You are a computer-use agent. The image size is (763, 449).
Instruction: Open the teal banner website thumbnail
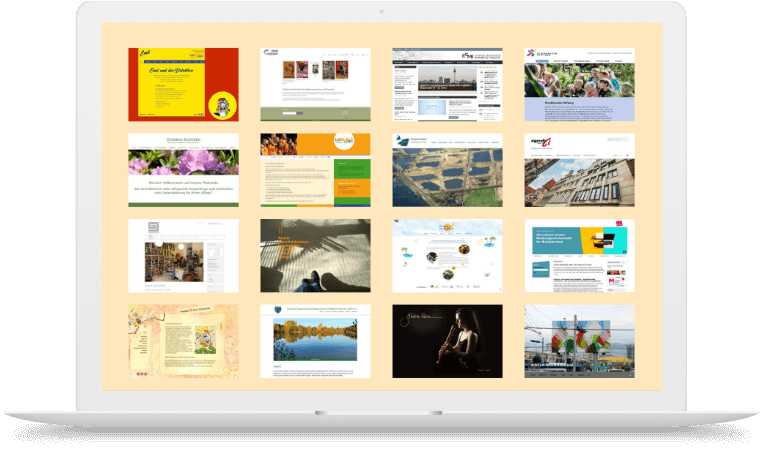(x=578, y=256)
